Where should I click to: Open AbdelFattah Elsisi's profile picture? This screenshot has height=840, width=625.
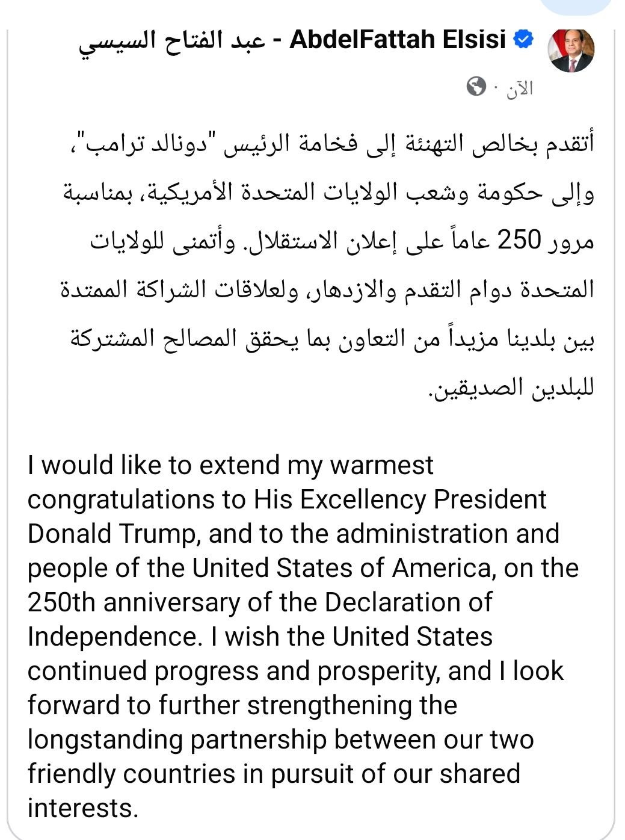pos(571,50)
